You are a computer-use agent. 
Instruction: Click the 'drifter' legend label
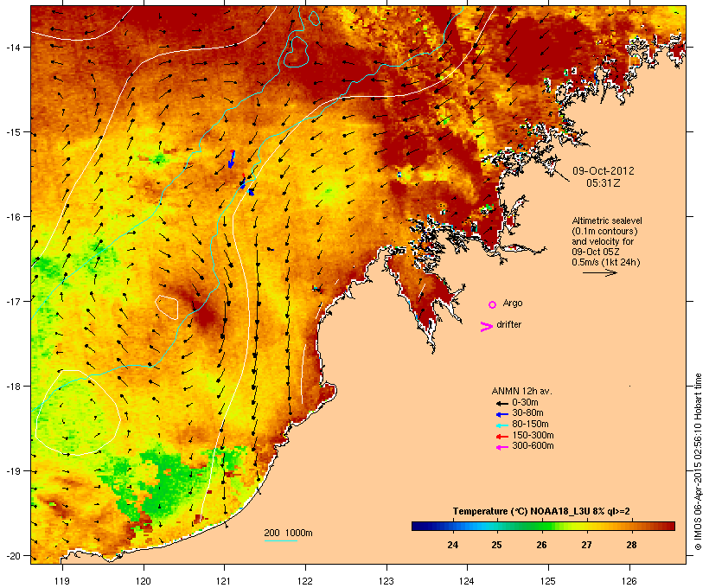(x=508, y=324)
